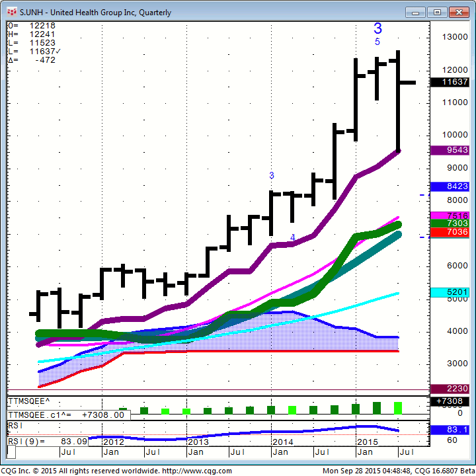Click the small box at chart bottom-left corner
476x476 pixels.
(x=11, y=452)
